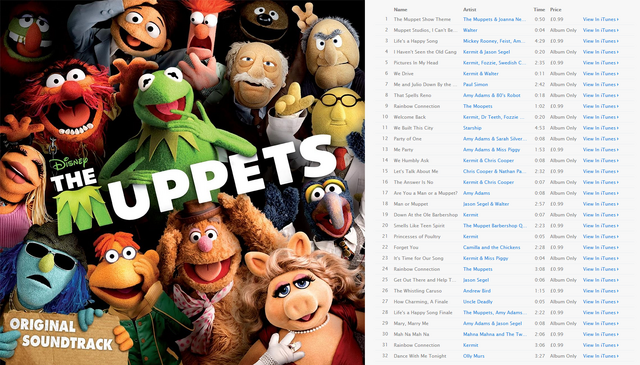Sort tracks by the Time column header
The width and height of the screenshot is (640, 365).
click(539, 9)
